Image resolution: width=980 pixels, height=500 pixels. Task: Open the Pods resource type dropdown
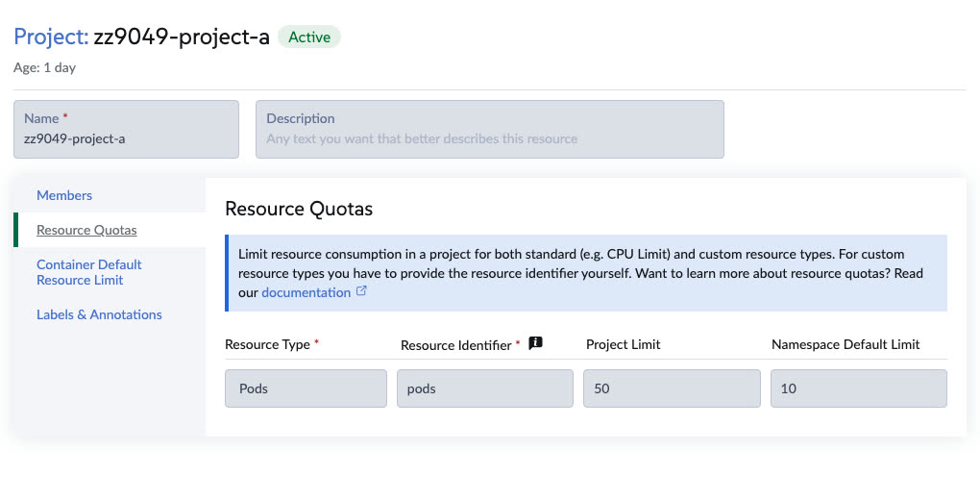click(x=306, y=388)
